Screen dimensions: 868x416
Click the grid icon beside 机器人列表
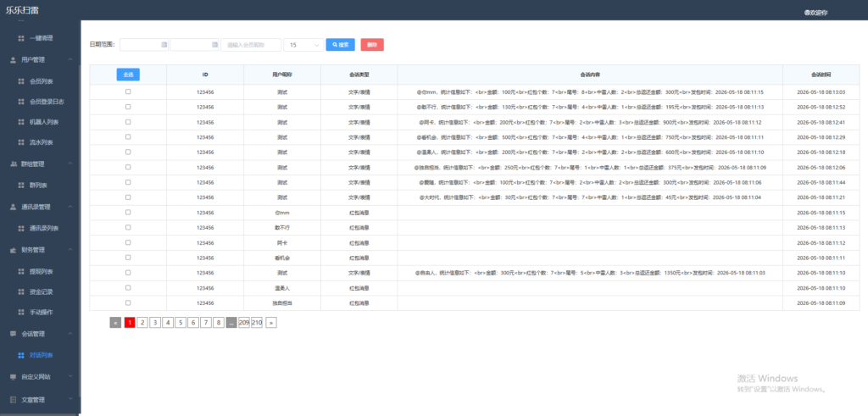[x=21, y=122]
